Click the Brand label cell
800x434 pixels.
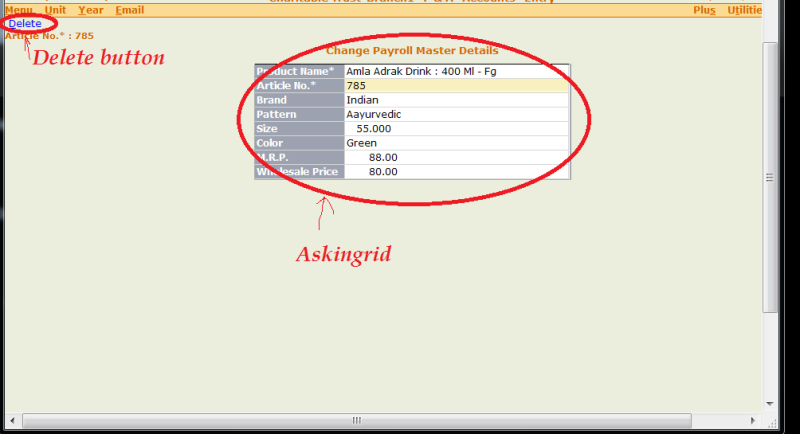(299, 100)
